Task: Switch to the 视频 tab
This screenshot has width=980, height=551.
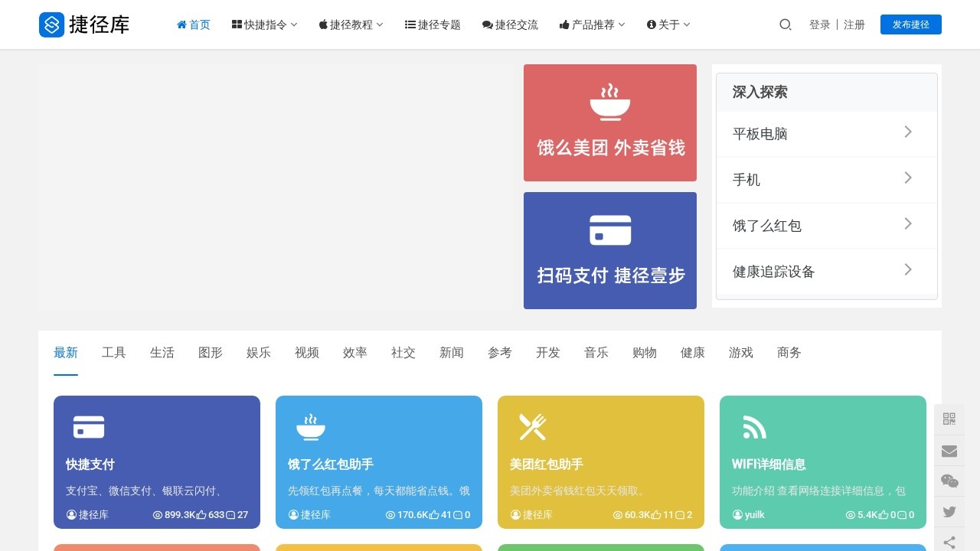Action: [x=307, y=353]
